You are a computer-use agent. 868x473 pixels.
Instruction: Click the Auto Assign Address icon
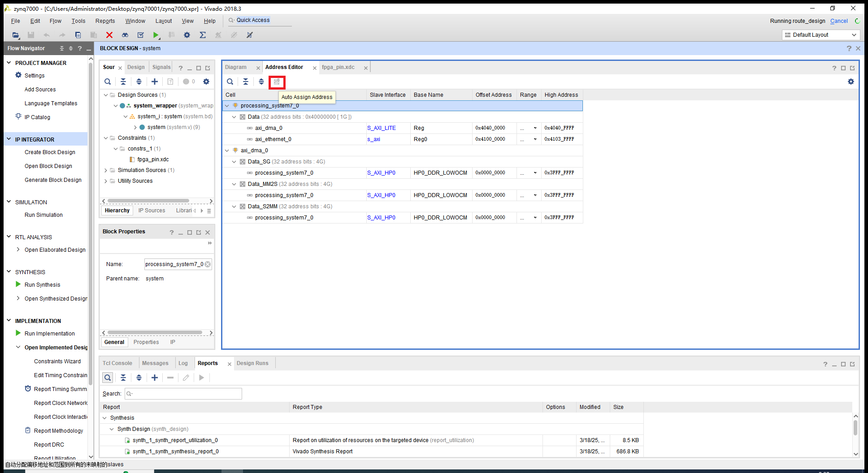[277, 82]
